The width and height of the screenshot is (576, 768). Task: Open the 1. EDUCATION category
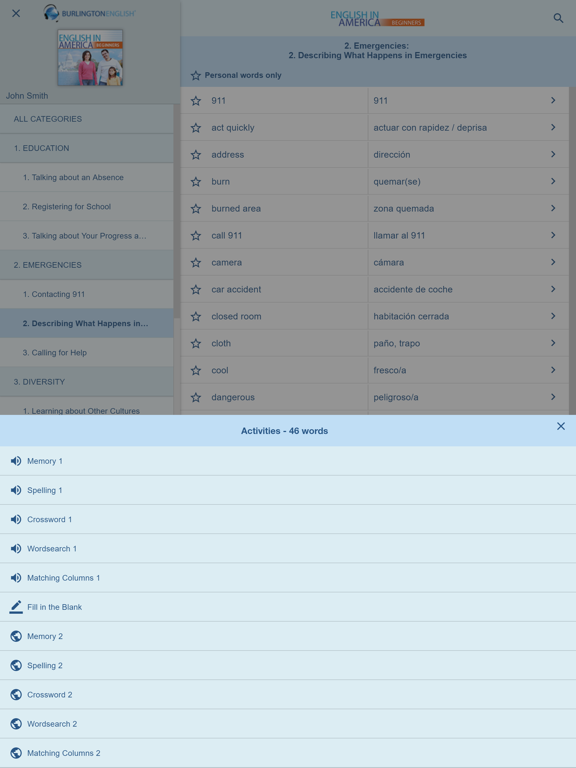pyautogui.click(x=87, y=148)
